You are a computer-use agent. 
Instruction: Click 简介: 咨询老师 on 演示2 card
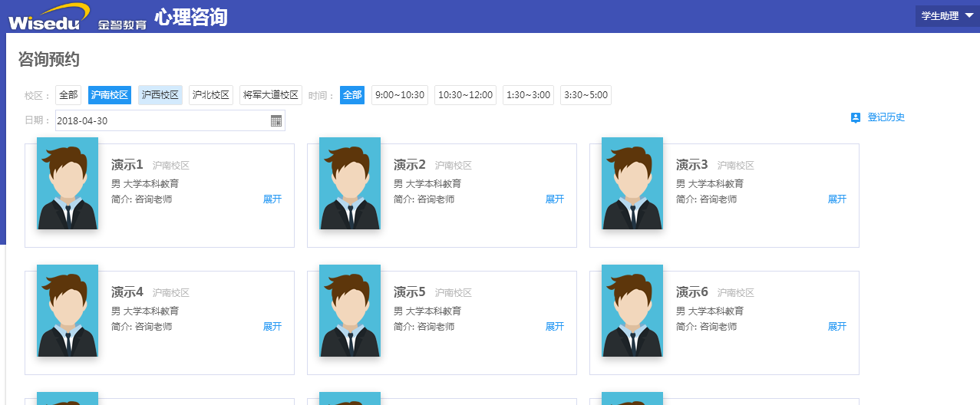[424, 199]
